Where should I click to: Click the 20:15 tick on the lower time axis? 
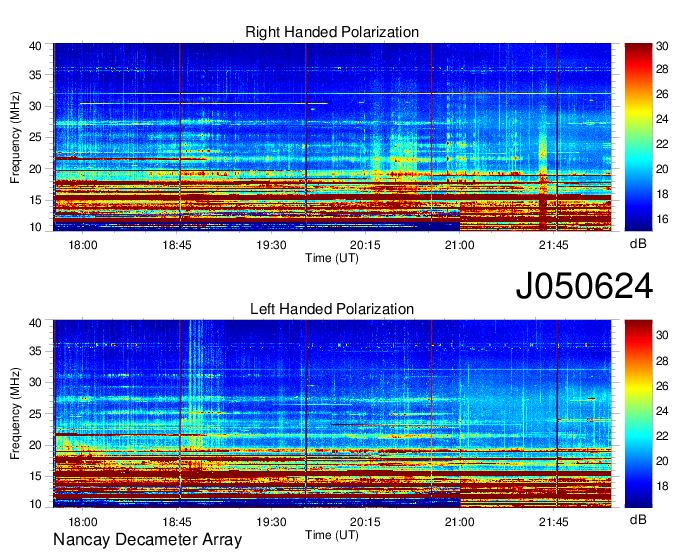[365, 522]
